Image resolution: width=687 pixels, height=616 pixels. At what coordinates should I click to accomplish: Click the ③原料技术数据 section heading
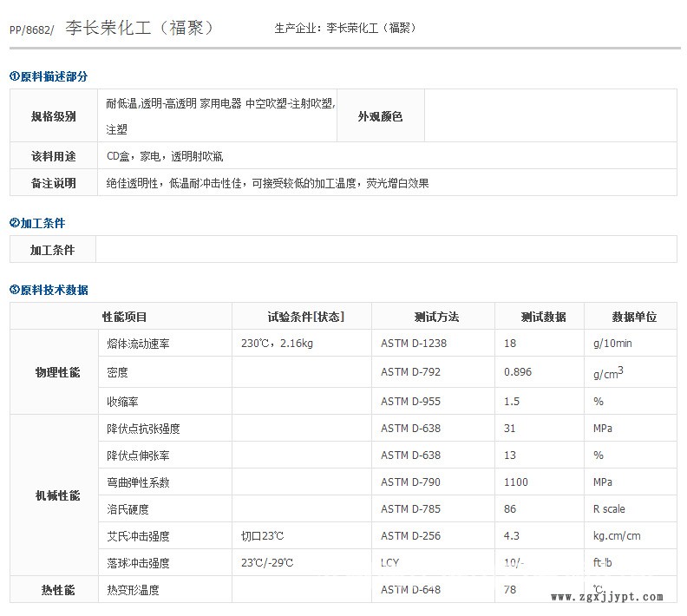tap(49, 290)
